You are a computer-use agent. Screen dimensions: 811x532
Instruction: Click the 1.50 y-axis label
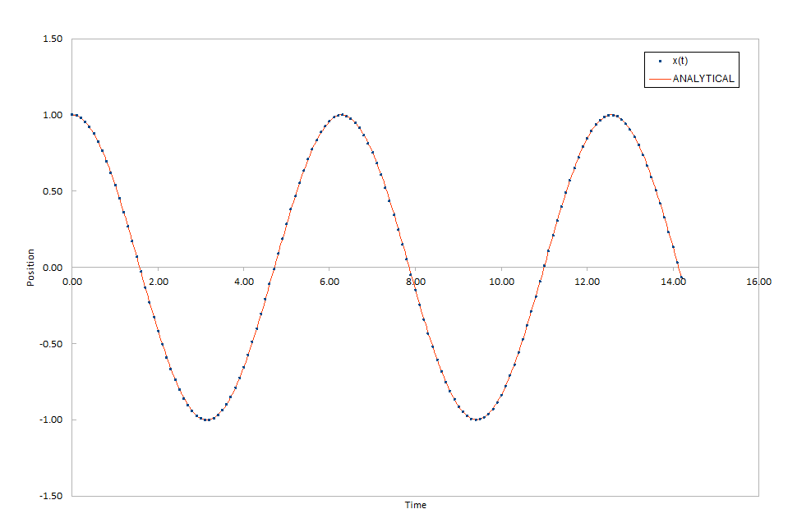tap(53, 39)
